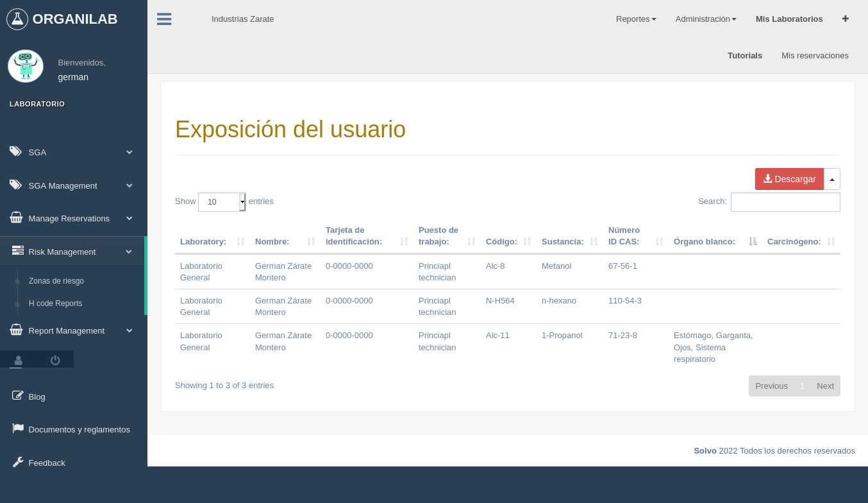
Task: Click the Manage Reservations basket icon
Action: pos(16,218)
